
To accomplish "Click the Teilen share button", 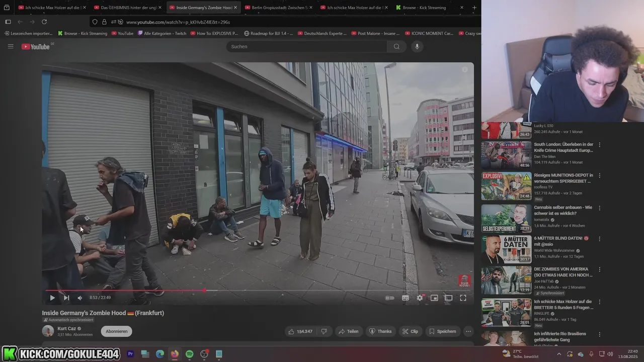I will coord(349,331).
